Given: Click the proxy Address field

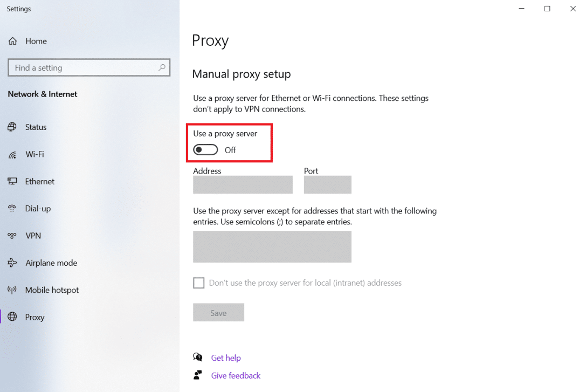Looking at the screenshot, I should (243, 185).
